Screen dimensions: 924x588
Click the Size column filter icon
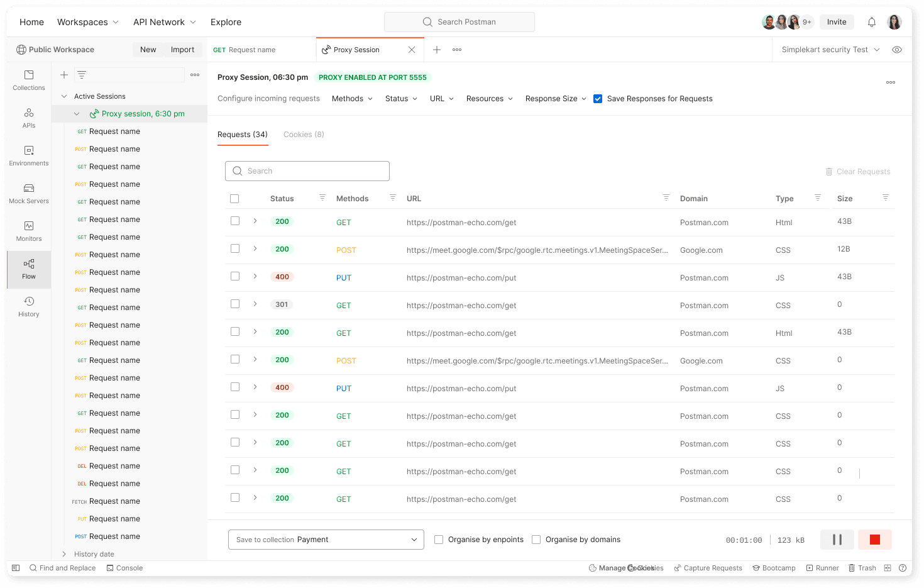pos(886,197)
